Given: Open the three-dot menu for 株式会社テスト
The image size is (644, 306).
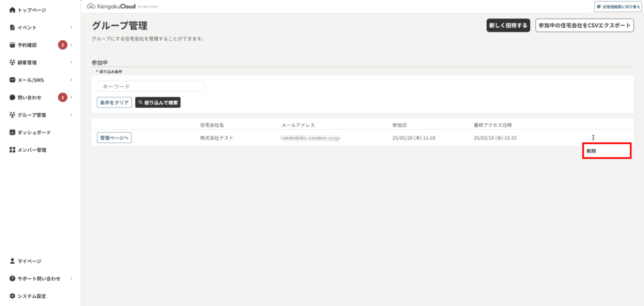Looking at the screenshot, I should click(x=593, y=137).
